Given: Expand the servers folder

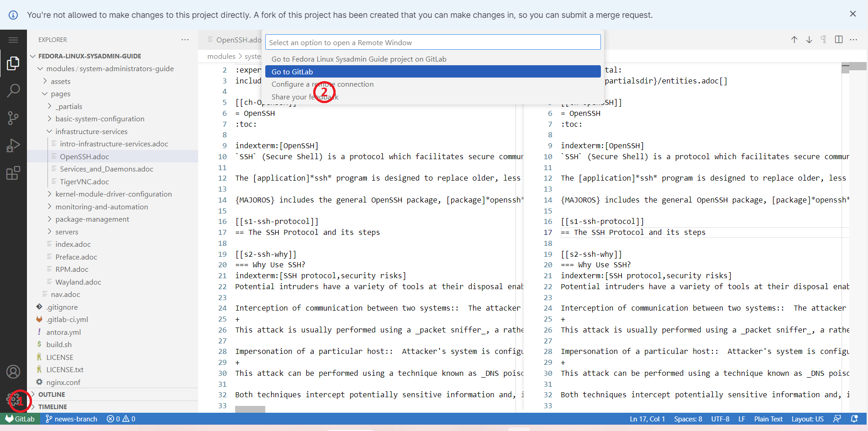Looking at the screenshot, I should tap(112, 232).
